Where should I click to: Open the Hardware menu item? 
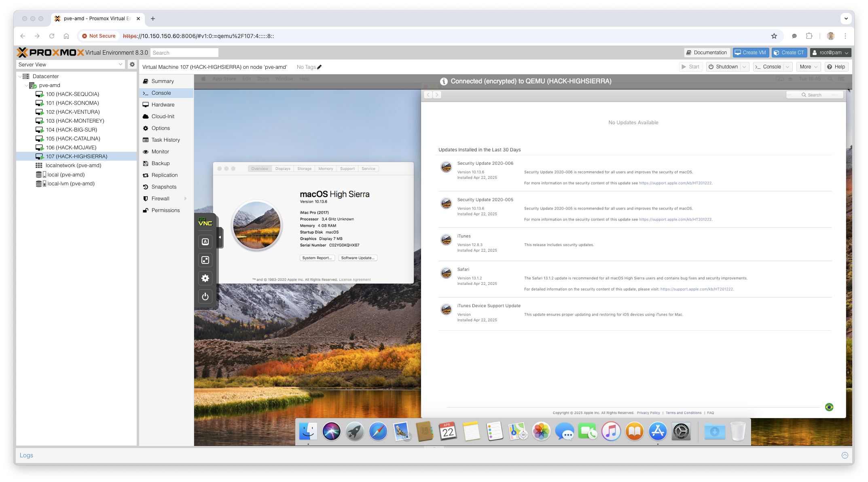click(x=163, y=104)
